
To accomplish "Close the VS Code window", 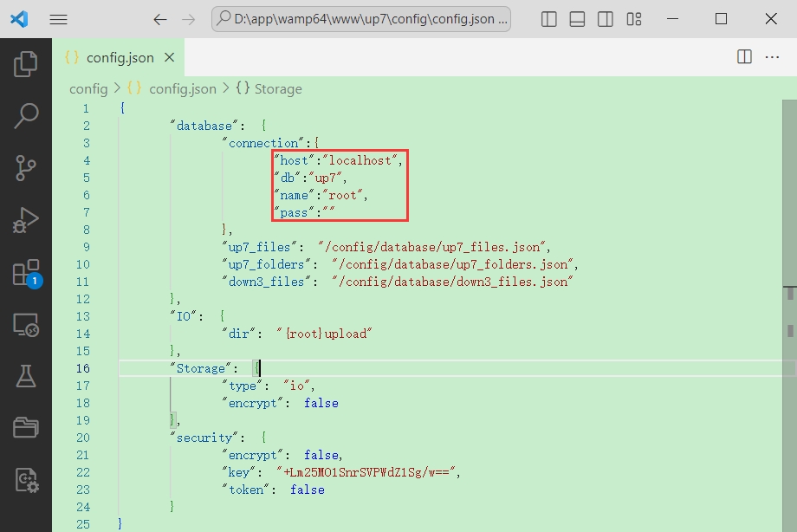I will click(x=770, y=19).
